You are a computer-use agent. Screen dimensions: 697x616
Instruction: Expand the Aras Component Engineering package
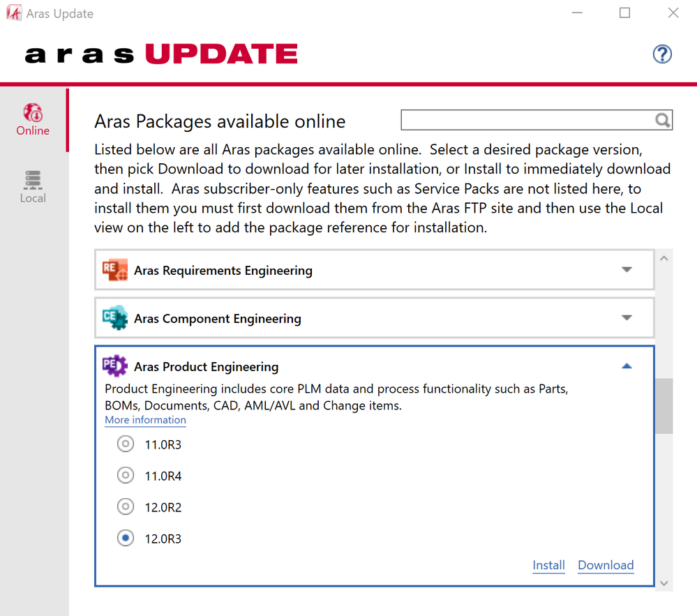tap(627, 318)
